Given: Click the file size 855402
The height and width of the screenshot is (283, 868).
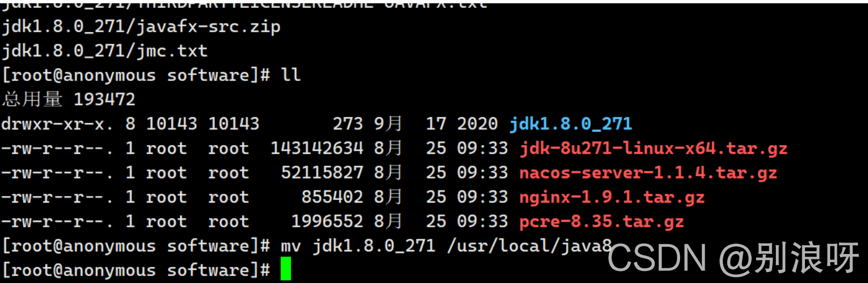Looking at the screenshot, I should 332,197.
